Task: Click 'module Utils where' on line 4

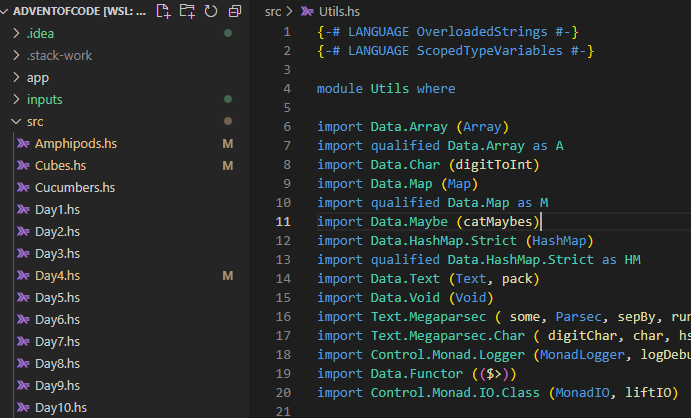Action: 386,89
